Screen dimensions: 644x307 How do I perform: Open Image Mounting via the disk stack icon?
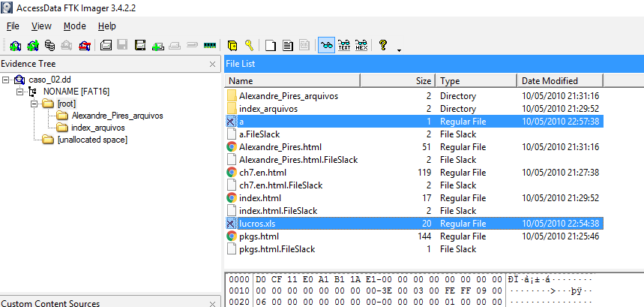(x=49, y=45)
